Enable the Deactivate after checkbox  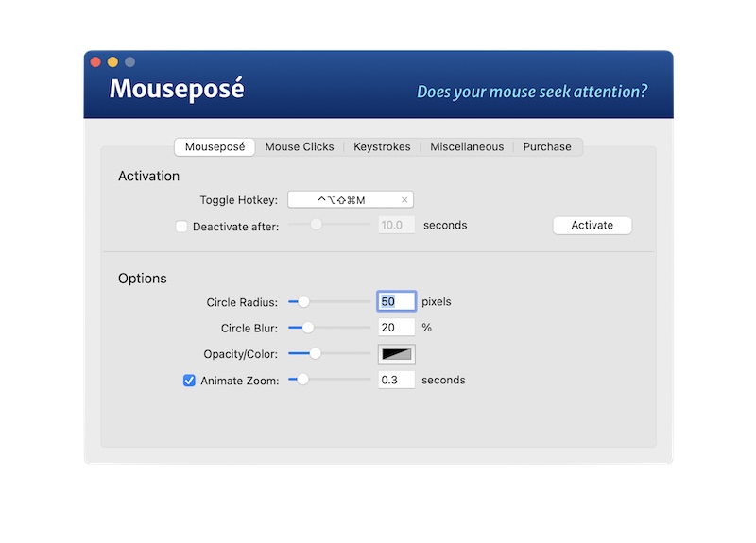181,227
